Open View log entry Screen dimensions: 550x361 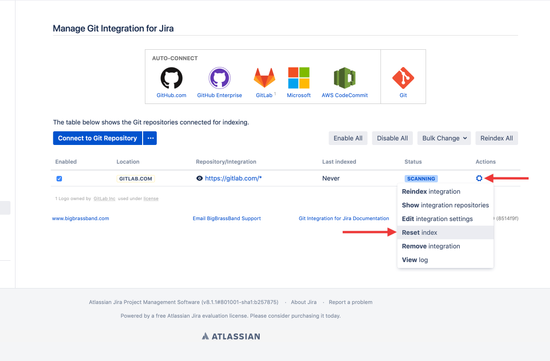point(445,260)
